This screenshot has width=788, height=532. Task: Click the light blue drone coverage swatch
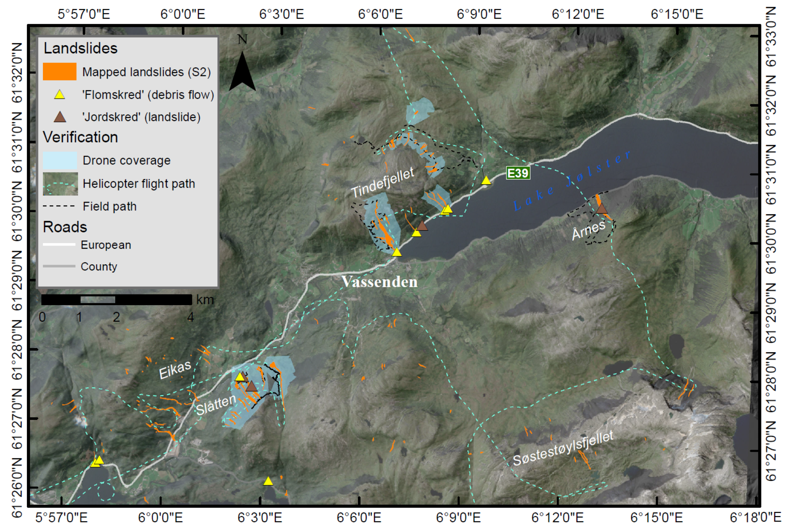tap(60, 160)
